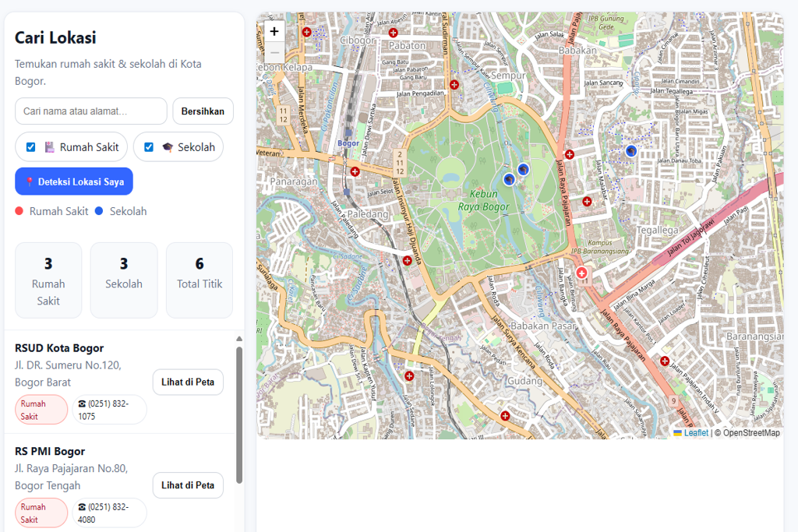The width and height of the screenshot is (798, 532).
Task: Click the school marker near Jalan Danau Toba
Action: (x=630, y=151)
